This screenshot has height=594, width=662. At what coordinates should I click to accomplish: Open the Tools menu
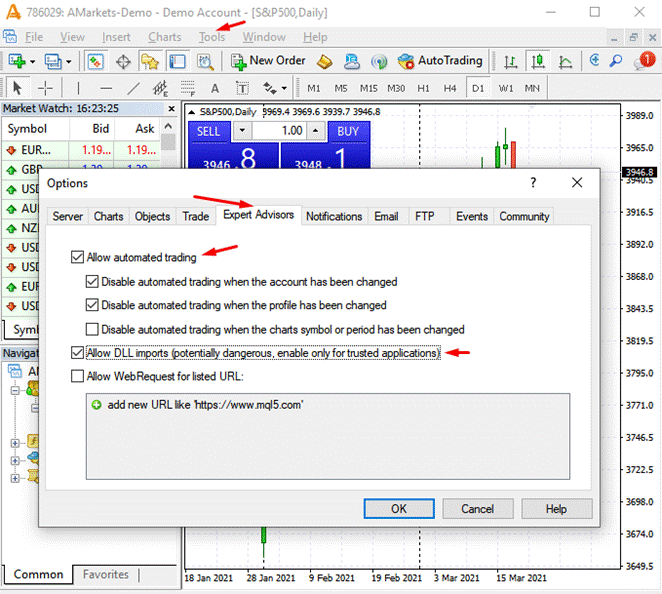212,37
